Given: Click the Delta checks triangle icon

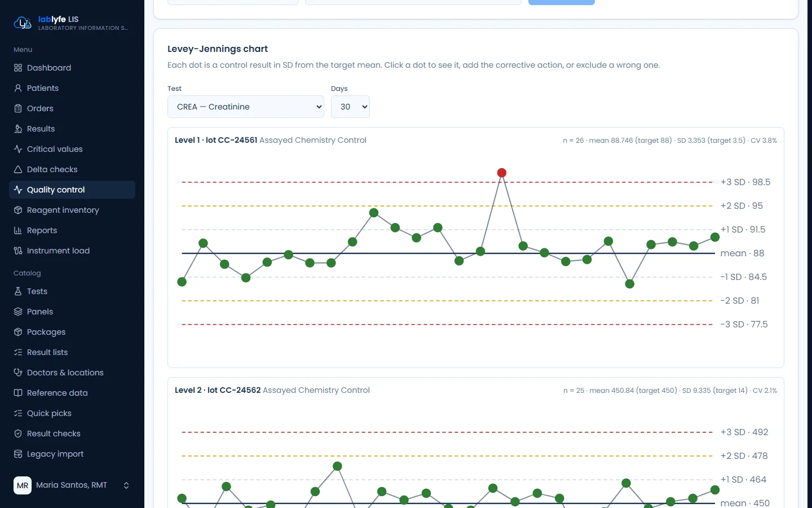Looking at the screenshot, I should coord(18,169).
